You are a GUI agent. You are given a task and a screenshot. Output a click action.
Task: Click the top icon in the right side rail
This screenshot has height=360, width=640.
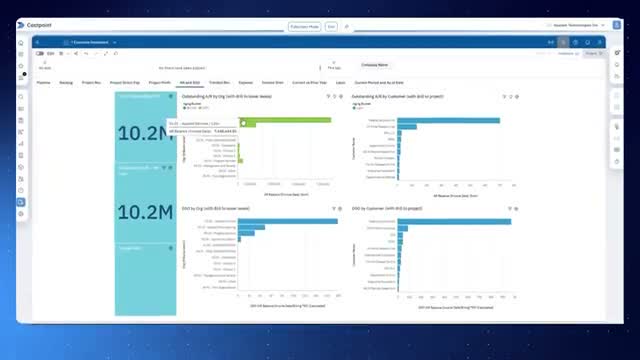(x=617, y=53)
